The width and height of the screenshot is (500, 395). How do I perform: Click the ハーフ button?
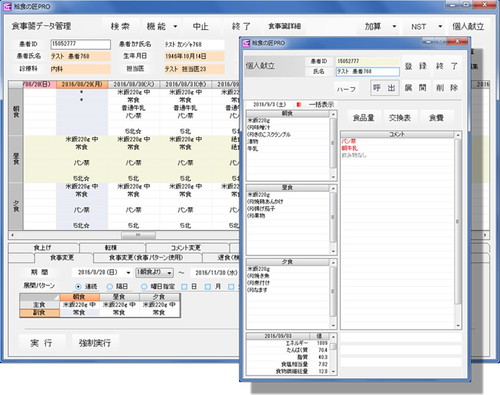(x=346, y=89)
